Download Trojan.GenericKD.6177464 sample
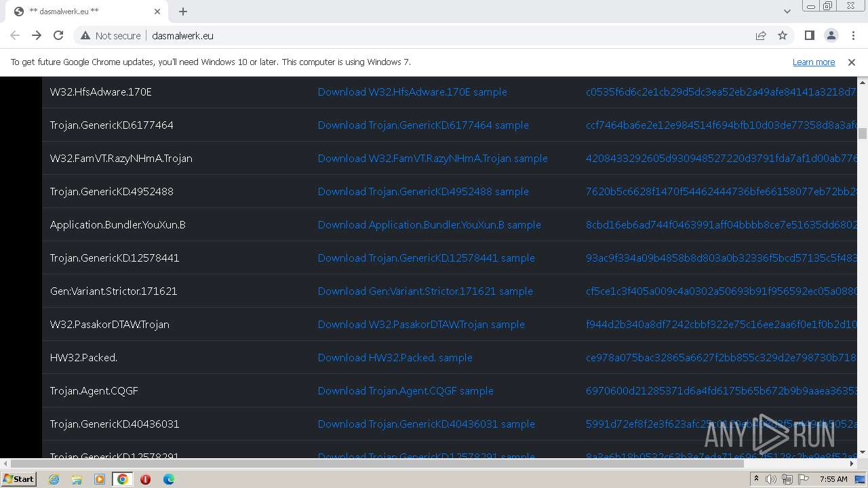Viewport: 868px width, 488px height. click(423, 125)
